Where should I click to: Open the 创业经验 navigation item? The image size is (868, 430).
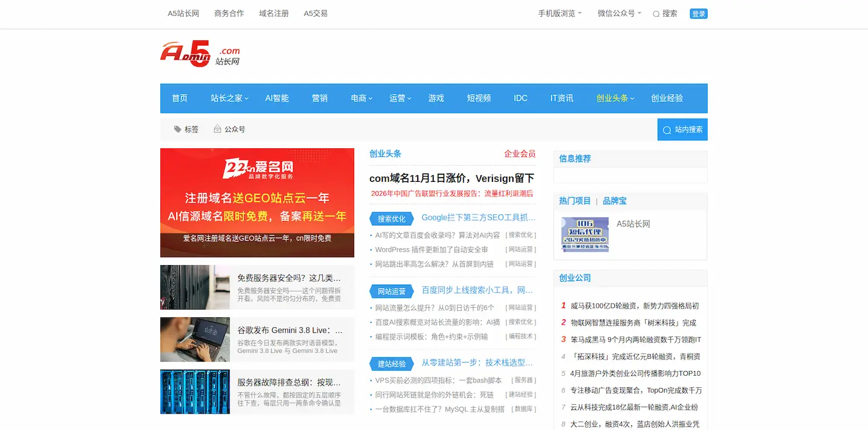click(667, 98)
